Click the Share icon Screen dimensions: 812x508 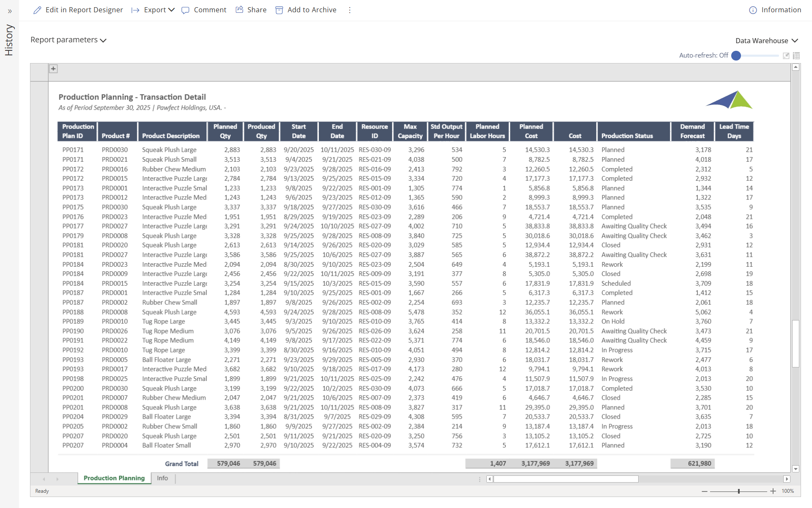pos(239,10)
